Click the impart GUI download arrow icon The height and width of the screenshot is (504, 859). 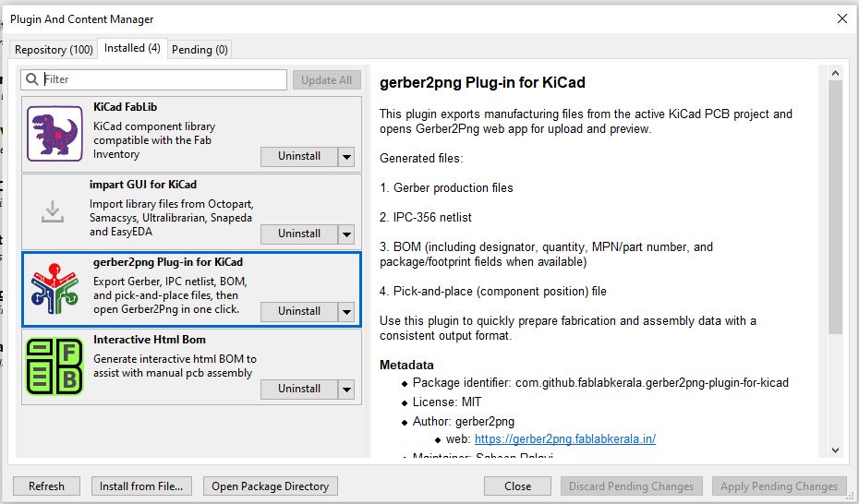click(x=53, y=211)
